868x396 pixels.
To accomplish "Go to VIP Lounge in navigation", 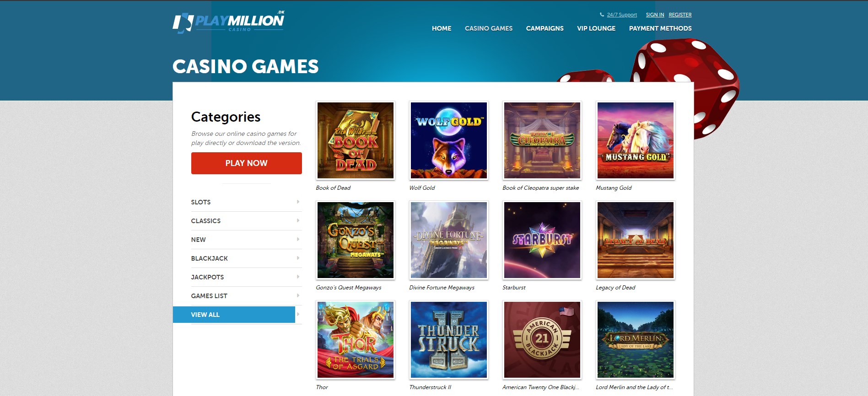I will 596,28.
